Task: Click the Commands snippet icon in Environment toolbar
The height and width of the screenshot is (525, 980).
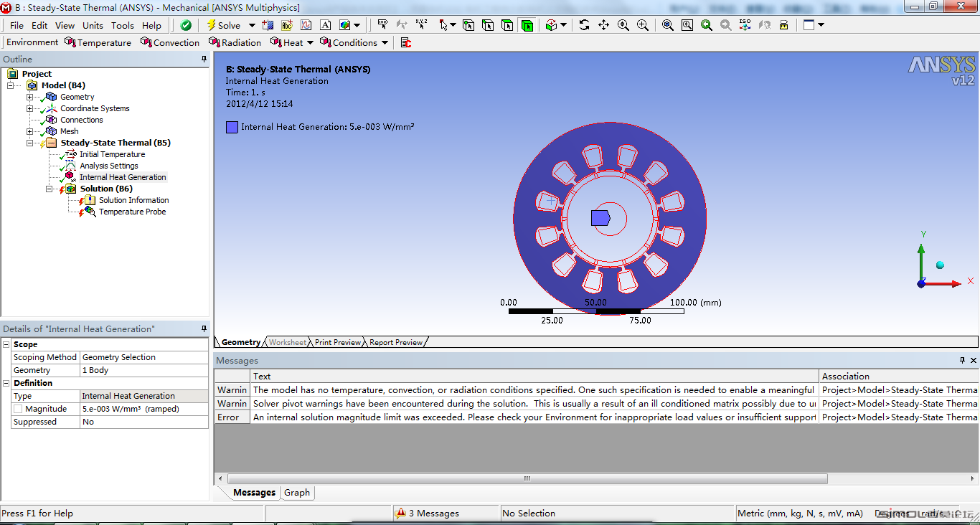Action: tap(406, 42)
